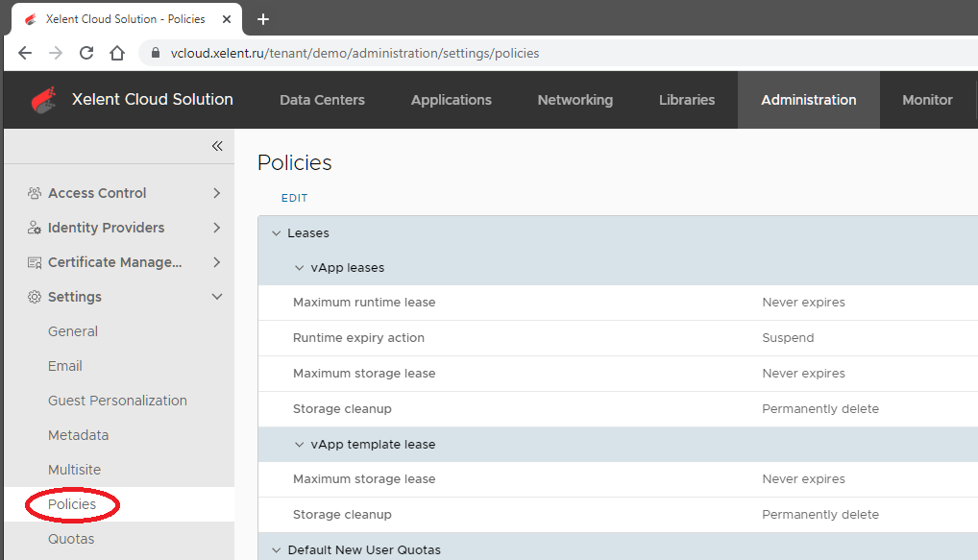Click Maximum storage lease under vApp template lease
Screen dimensions: 978x560
[364, 479]
